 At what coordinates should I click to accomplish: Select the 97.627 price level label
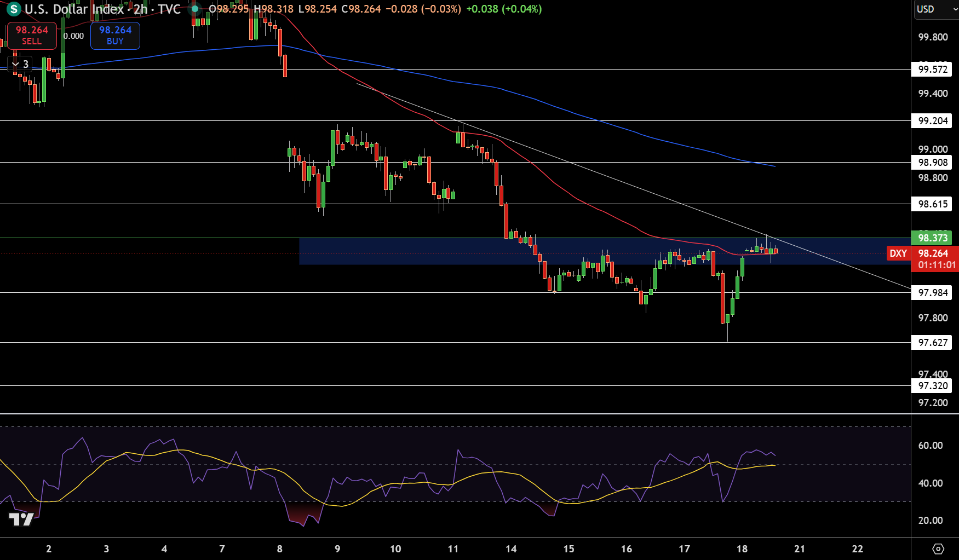[933, 343]
